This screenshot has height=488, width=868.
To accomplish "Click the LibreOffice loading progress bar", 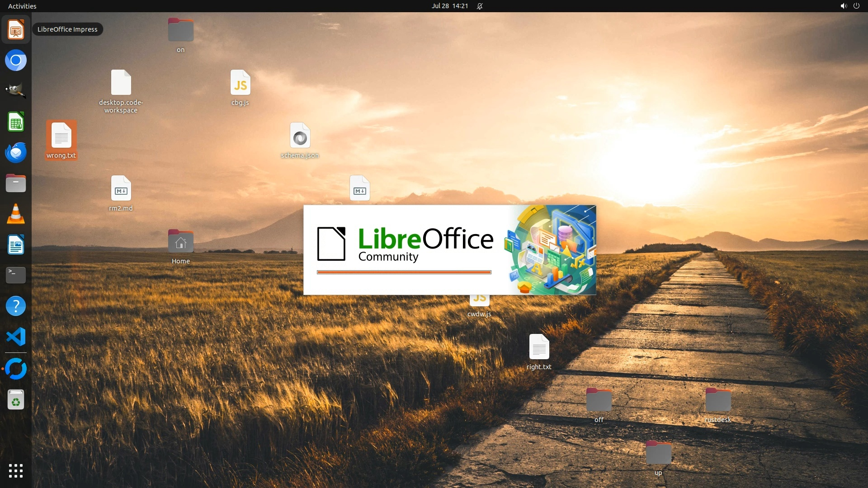I will point(404,272).
